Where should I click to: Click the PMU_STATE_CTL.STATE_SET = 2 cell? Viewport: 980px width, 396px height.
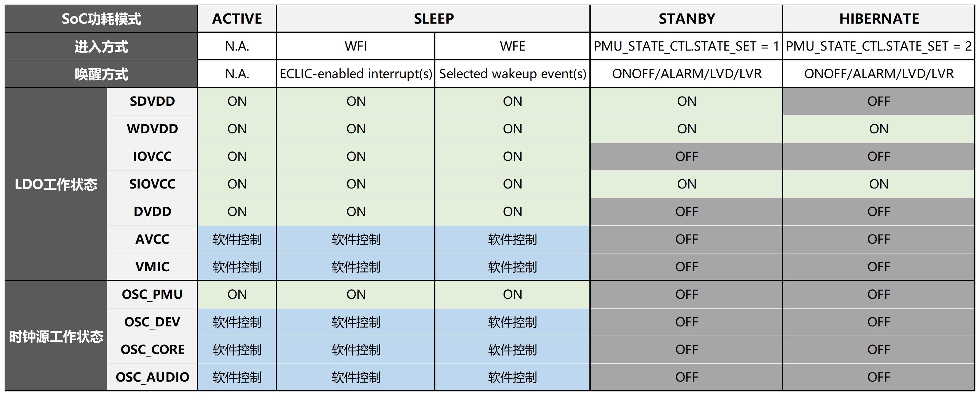pos(879,46)
